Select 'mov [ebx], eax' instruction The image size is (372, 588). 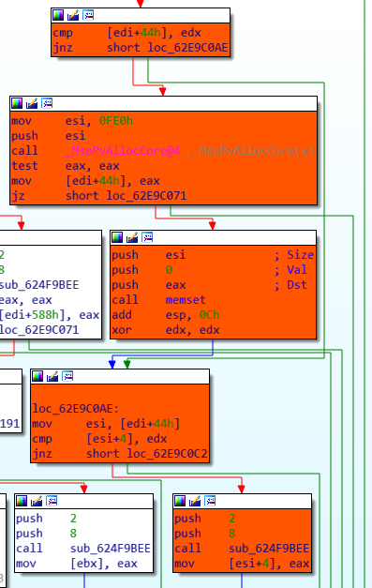(77, 564)
